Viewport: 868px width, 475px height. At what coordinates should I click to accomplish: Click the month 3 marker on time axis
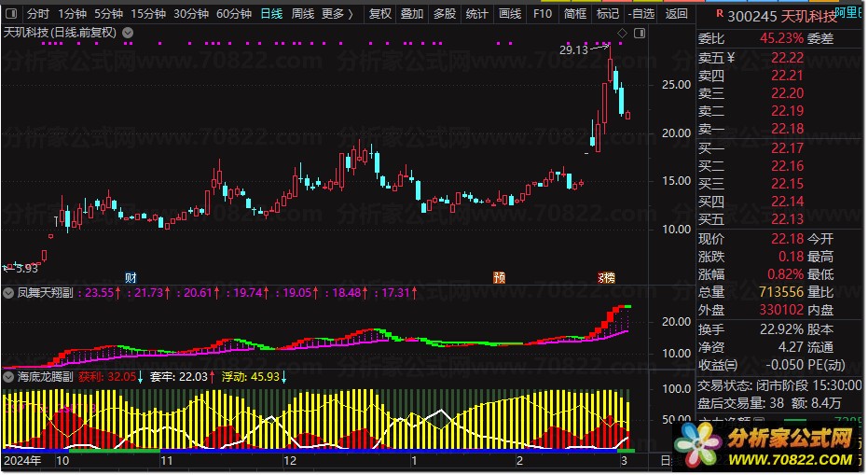624,461
